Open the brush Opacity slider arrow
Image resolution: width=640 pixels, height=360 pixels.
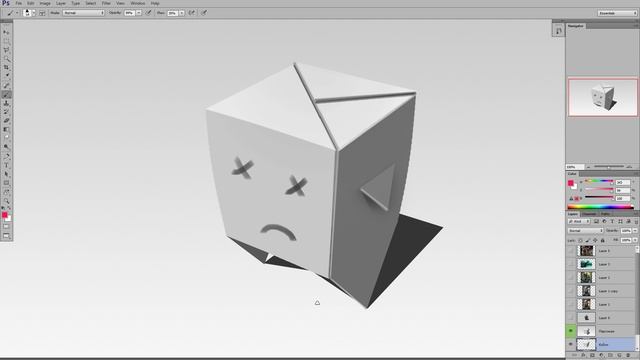(x=138, y=13)
